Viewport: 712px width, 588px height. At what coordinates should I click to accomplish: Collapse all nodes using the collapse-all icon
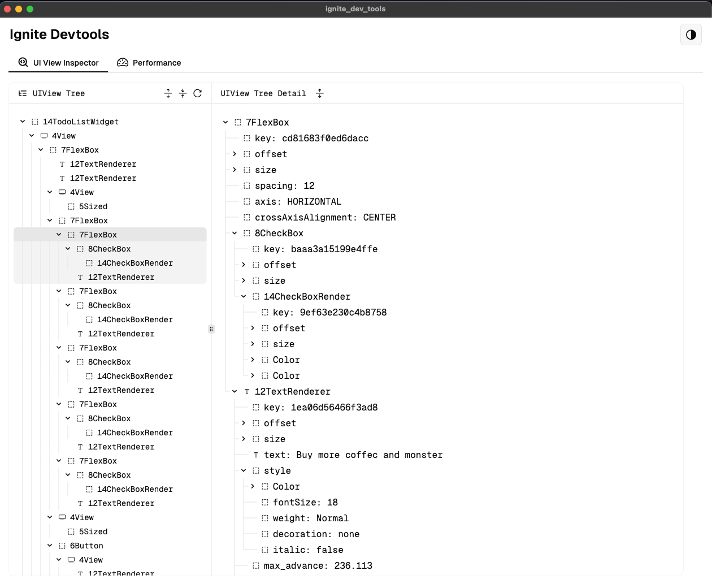tap(183, 93)
